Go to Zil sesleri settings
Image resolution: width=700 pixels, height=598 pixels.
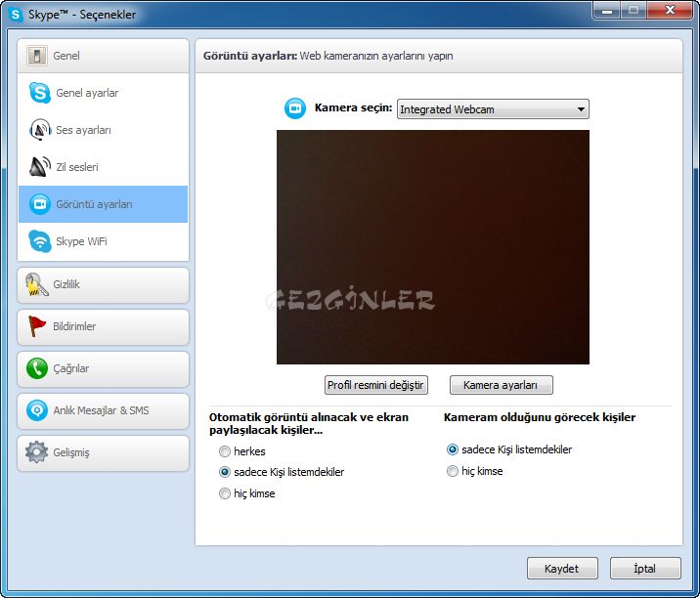coord(103,167)
